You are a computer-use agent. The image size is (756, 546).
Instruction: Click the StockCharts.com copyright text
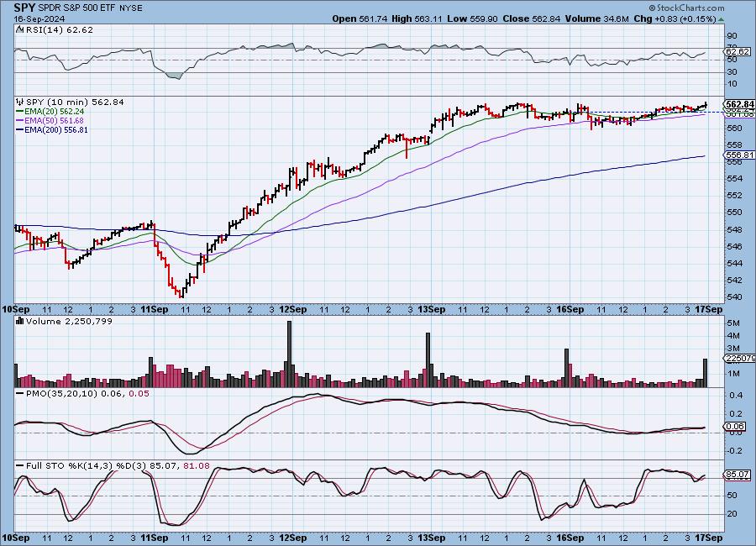click(x=686, y=8)
